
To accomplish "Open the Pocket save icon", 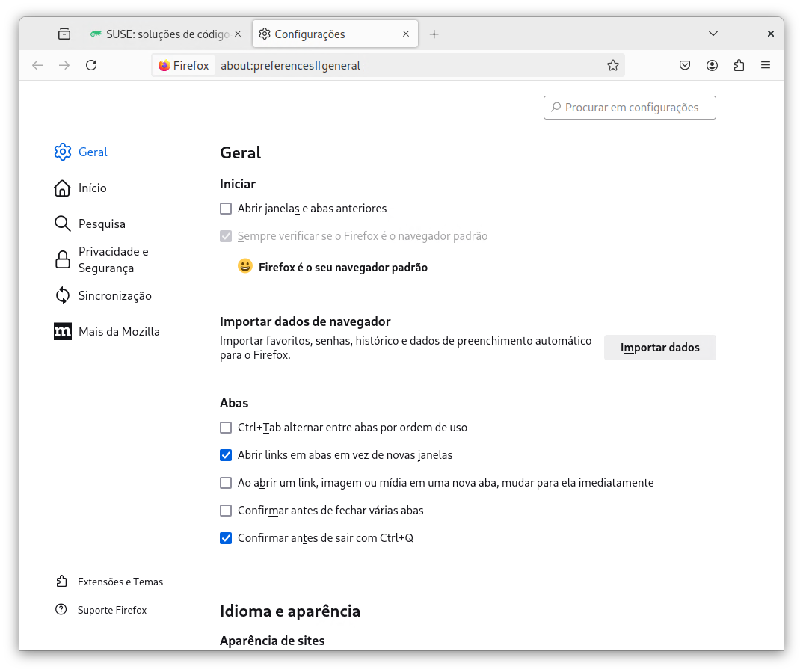I will pos(685,65).
